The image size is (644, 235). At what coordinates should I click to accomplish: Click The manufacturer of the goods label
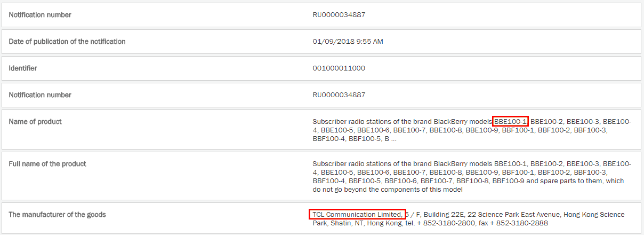[x=57, y=214]
